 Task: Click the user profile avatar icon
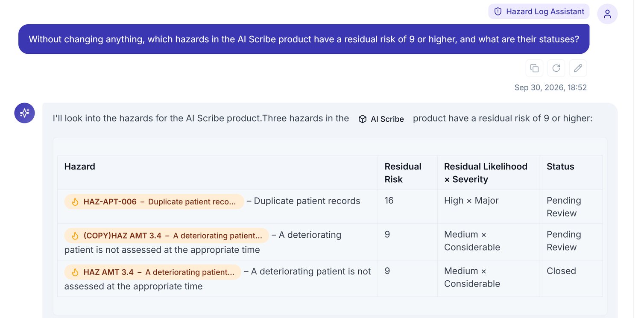(x=607, y=14)
